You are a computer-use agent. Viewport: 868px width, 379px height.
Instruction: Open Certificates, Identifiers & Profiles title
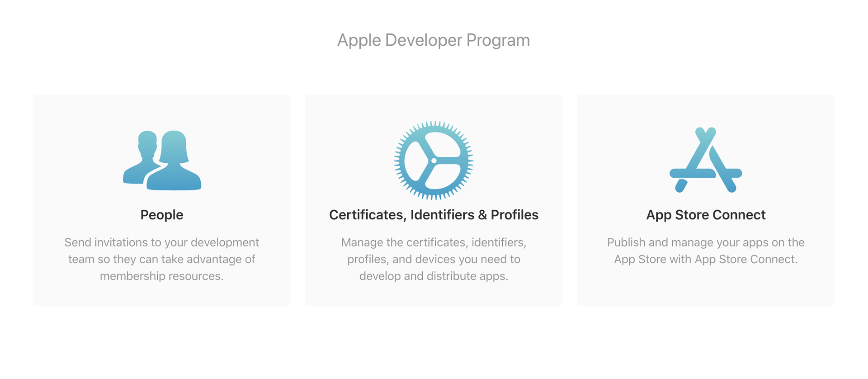coord(434,215)
